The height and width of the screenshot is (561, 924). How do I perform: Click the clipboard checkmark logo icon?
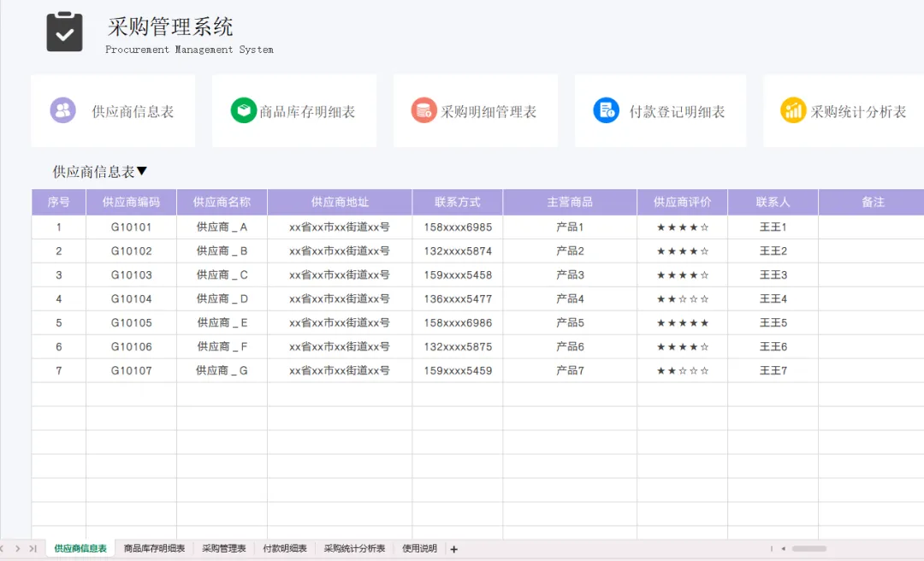[65, 32]
